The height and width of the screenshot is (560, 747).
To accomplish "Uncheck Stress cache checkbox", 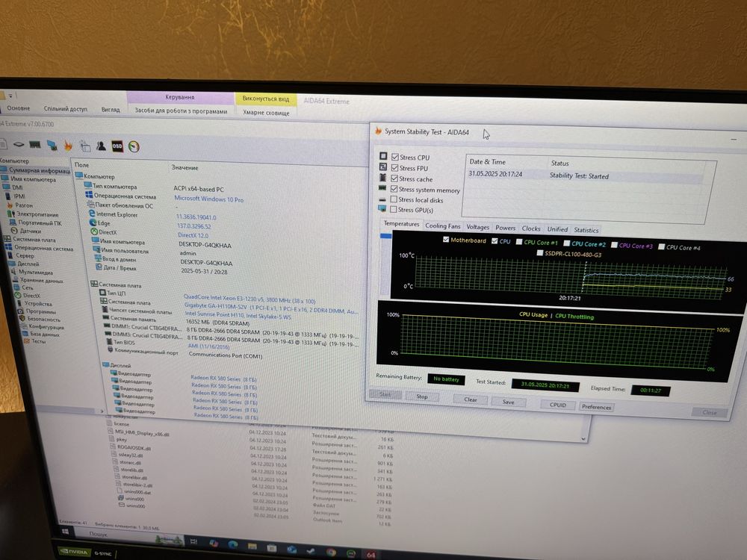I will pos(394,178).
